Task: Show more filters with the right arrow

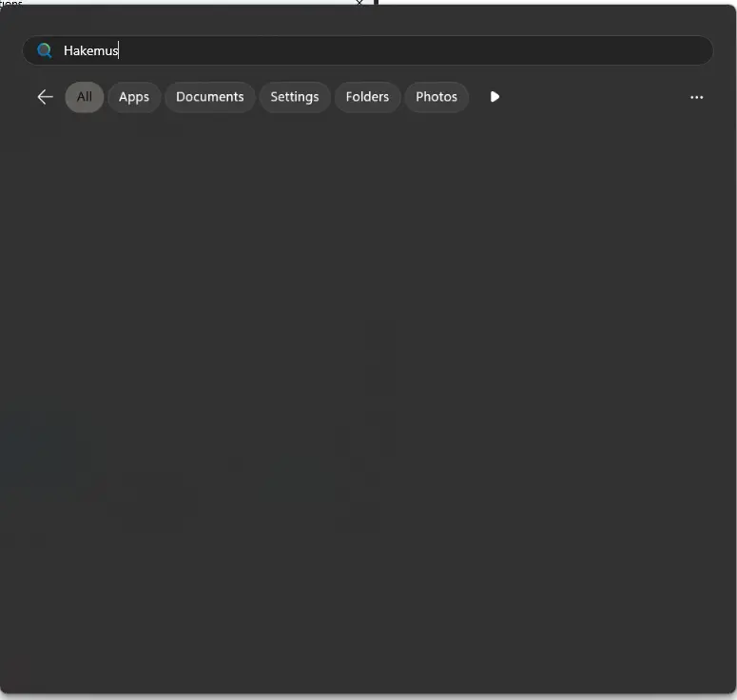Action: [x=495, y=97]
